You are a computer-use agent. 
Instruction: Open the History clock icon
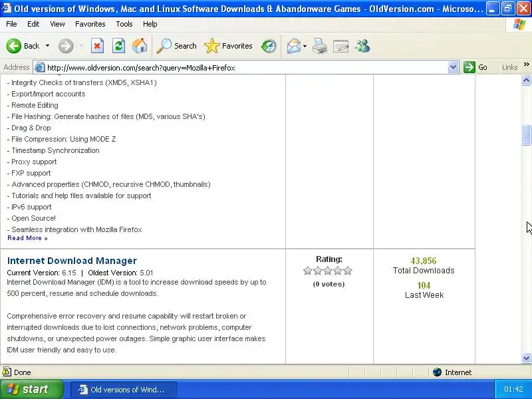[x=269, y=46]
